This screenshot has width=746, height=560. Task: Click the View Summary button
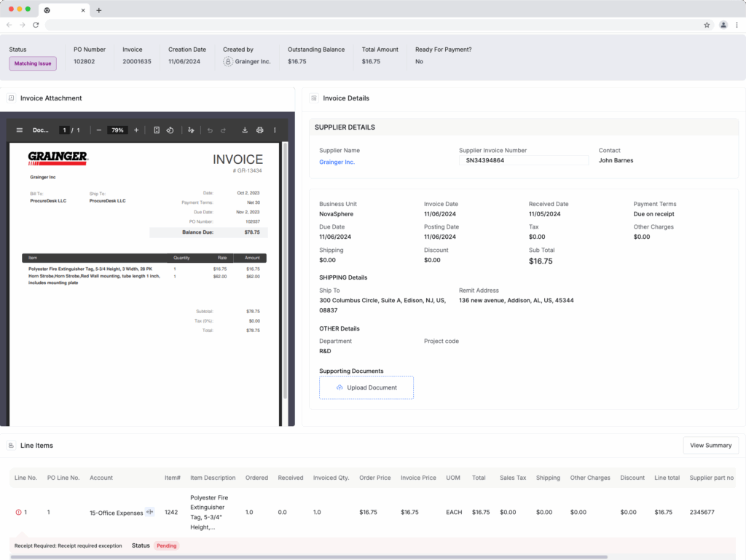(x=710, y=445)
